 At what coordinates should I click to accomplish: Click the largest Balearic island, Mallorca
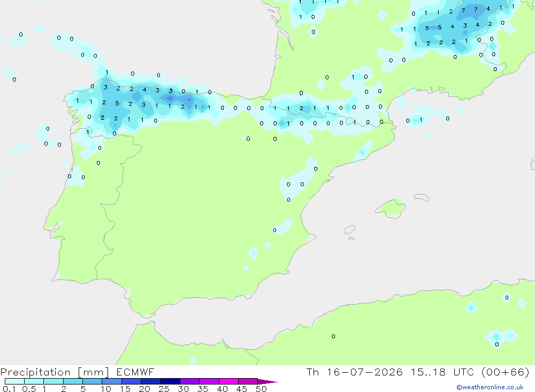[x=391, y=208]
